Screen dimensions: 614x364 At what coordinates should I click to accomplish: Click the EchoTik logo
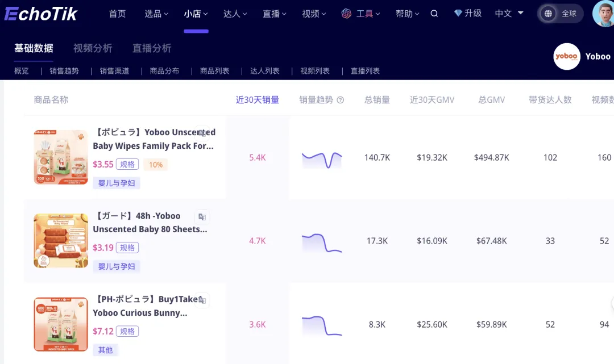(41, 14)
